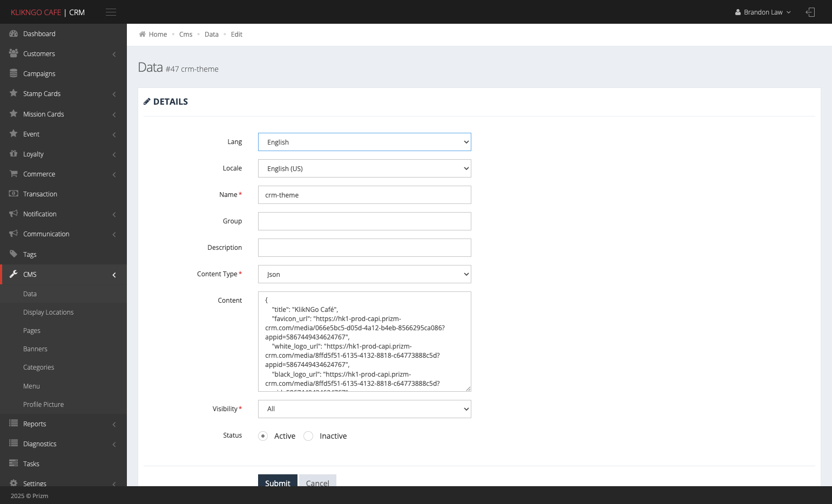Image resolution: width=832 pixels, height=504 pixels.
Task: Open the Brandon Law user menu
Action: coord(763,12)
